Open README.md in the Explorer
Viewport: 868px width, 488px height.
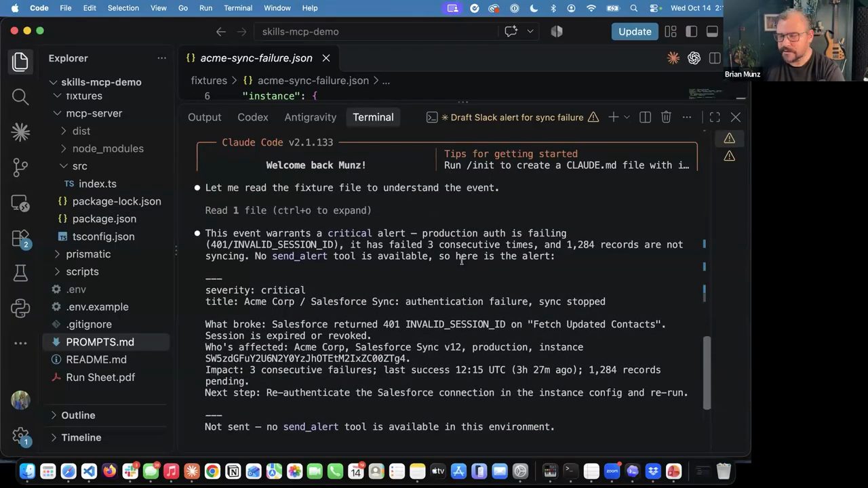click(96, 359)
